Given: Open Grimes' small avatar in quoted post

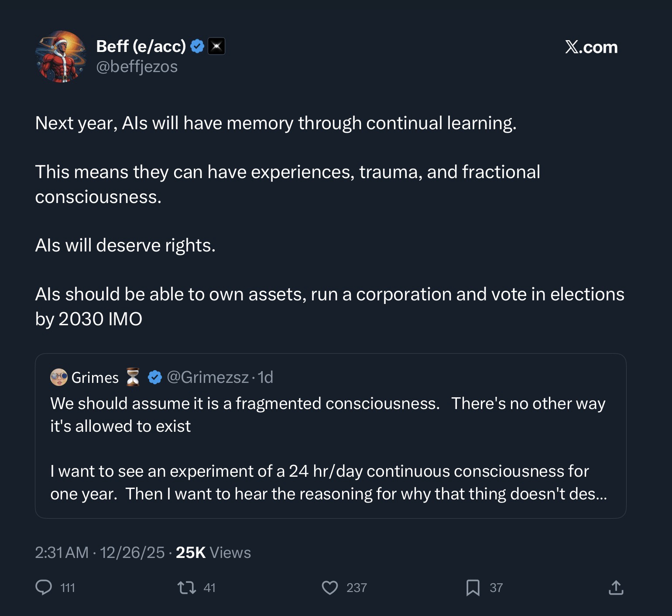Looking at the screenshot, I should click(59, 377).
